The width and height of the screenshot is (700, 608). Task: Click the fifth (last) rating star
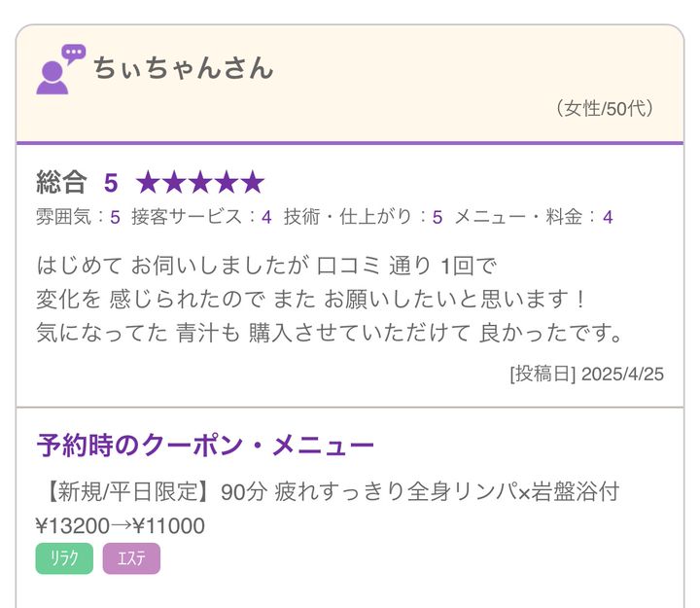253,182
